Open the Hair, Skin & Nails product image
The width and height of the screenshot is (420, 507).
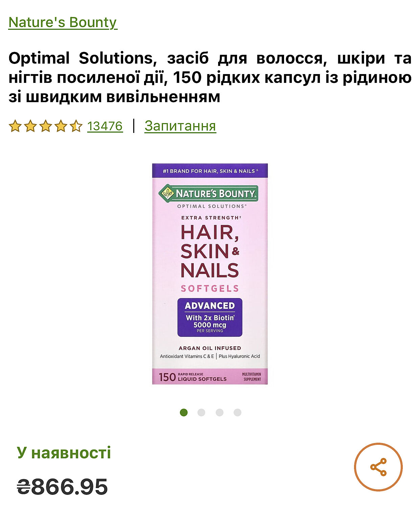[210, 274]
